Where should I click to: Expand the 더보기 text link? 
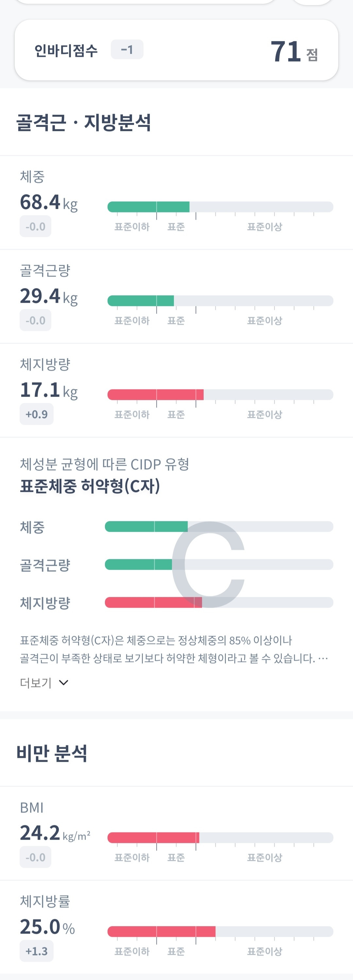click(36, 683)
